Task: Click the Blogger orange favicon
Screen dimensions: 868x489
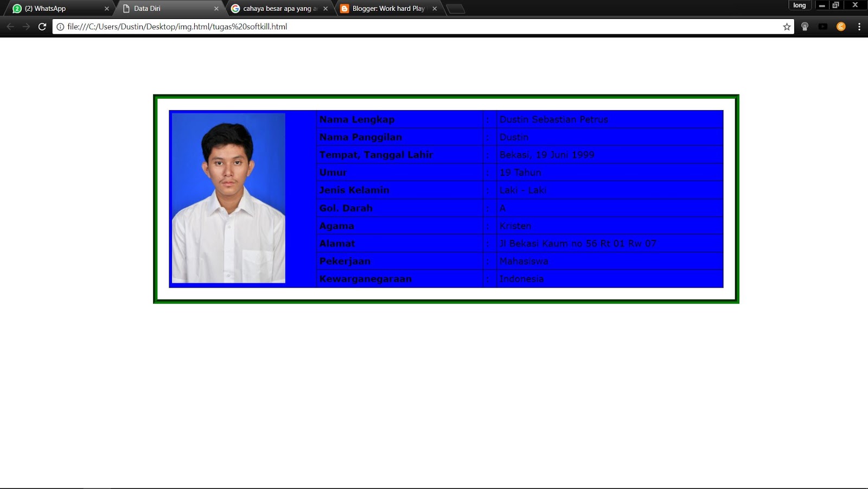Action: point(344,8)
